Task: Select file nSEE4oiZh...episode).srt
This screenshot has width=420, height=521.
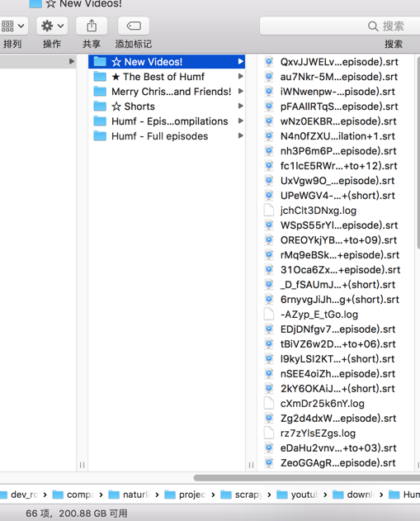Action: point(335,374)
